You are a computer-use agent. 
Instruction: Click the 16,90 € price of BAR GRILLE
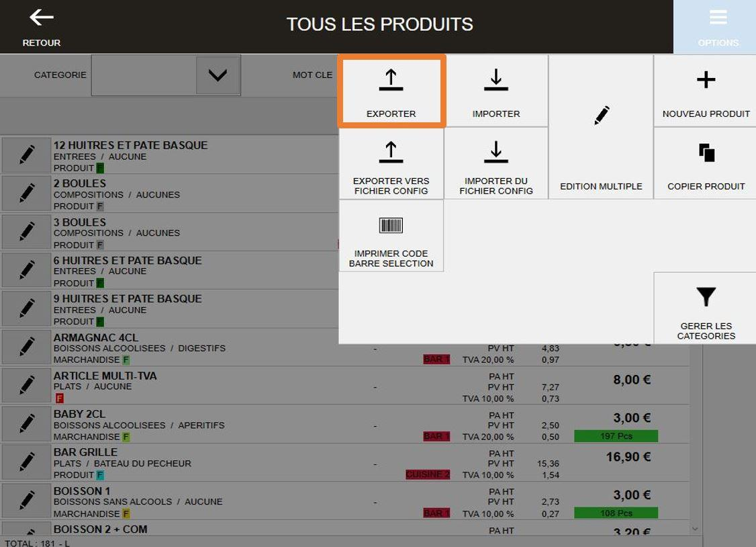pyautogui.click(x=628, y=456)
